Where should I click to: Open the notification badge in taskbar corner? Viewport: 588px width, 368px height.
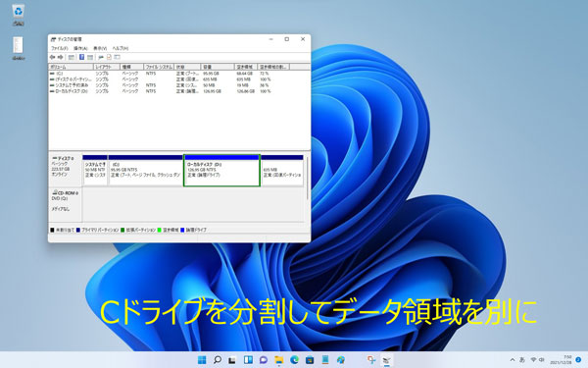point(578,360)
